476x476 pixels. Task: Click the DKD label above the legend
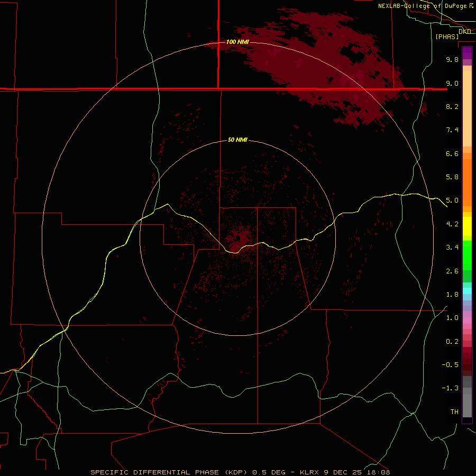(465, 31)
